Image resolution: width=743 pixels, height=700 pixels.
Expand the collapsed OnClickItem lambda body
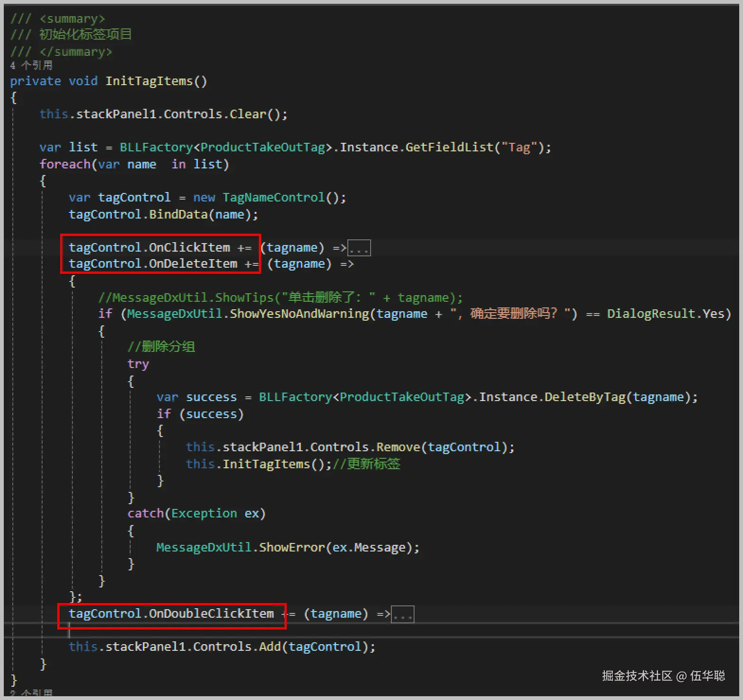359,248
